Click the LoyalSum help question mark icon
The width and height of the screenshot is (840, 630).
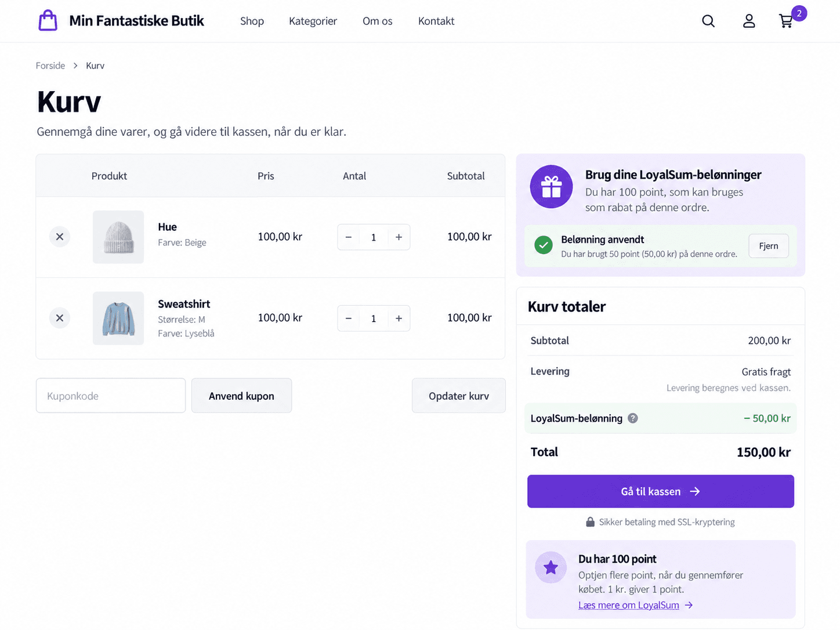point(633,418)
